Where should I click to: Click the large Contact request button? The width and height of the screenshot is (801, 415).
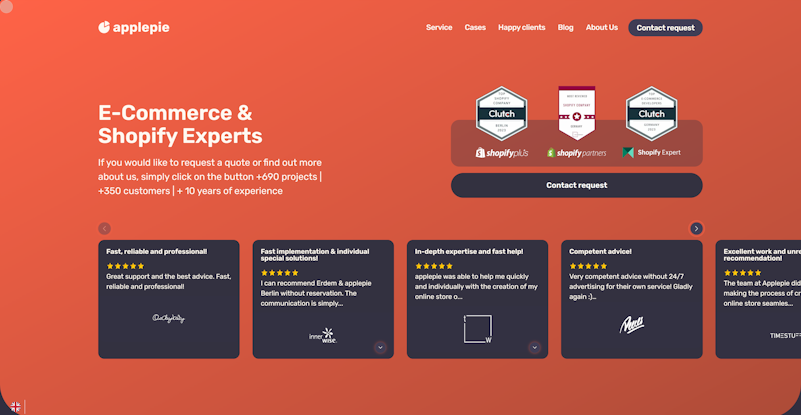pos(576,185)
